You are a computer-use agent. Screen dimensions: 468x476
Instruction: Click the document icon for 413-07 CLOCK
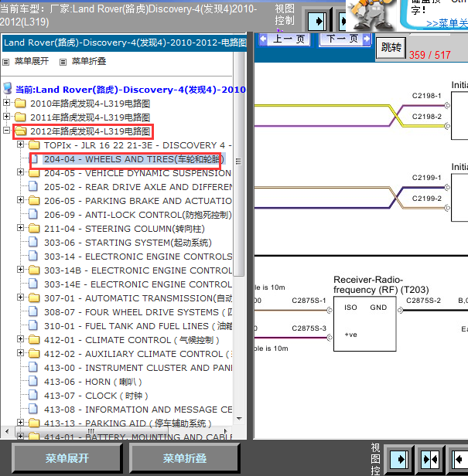pos(33,396)
